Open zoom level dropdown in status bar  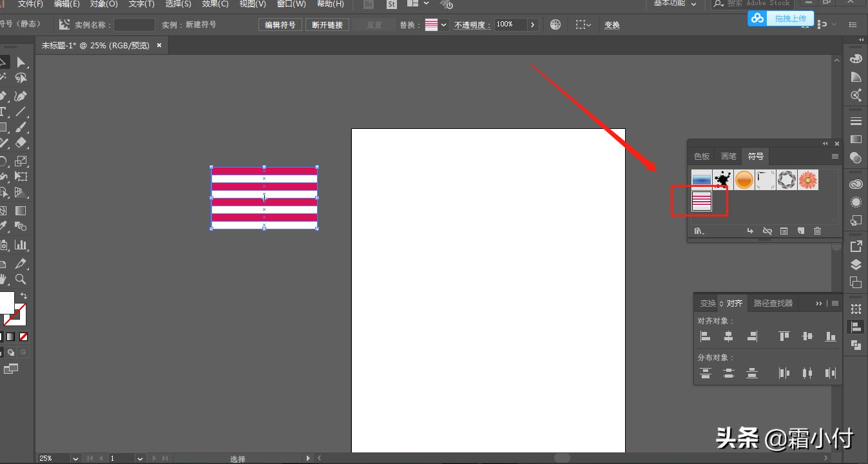tap(75, 458)
